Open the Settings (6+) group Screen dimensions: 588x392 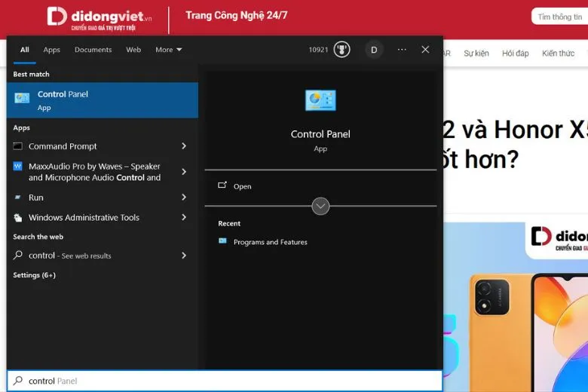click(x=34, y=275)
